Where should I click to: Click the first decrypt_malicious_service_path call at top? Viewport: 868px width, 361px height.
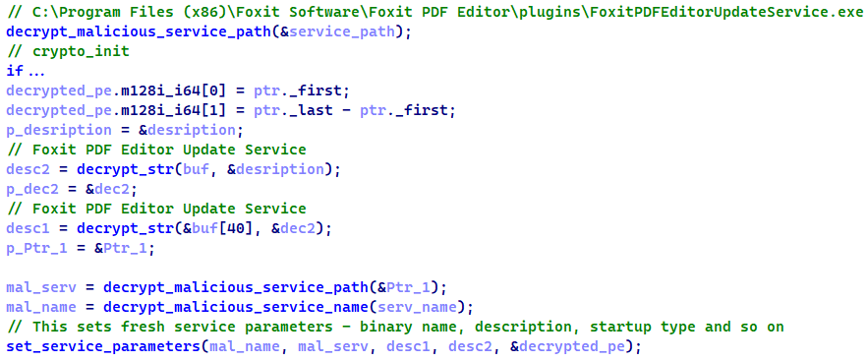tap(139, 31)
